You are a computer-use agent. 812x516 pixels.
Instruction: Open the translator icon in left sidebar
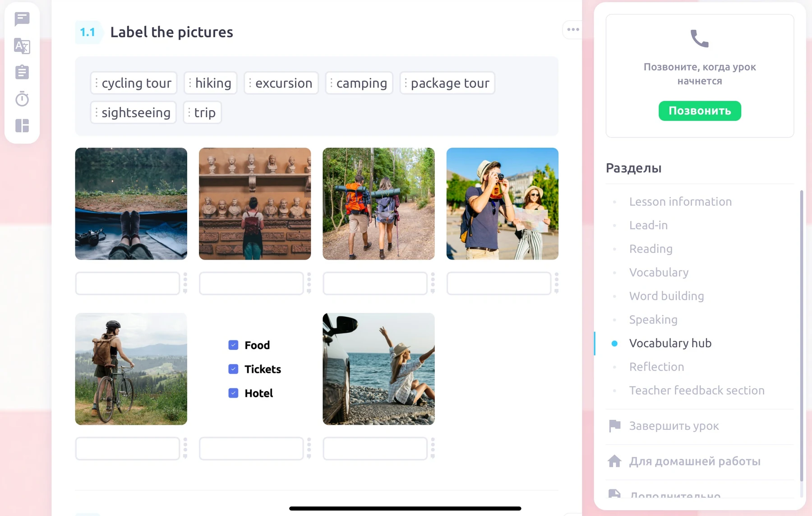point(22,46)
